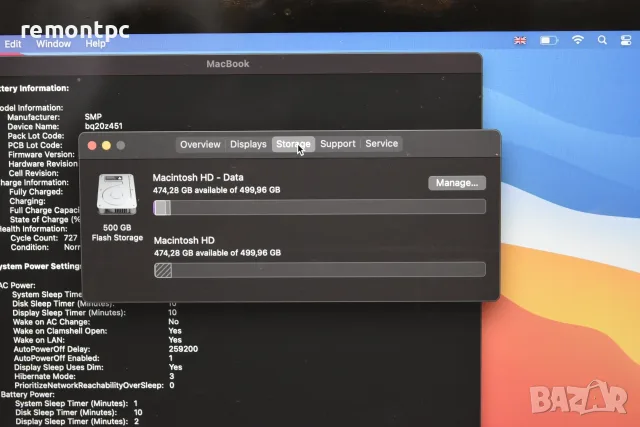Screen dimensions: 640x427
Task: Select the "Display Sleep Timer" AC Power row
Action: coord(95,313)
